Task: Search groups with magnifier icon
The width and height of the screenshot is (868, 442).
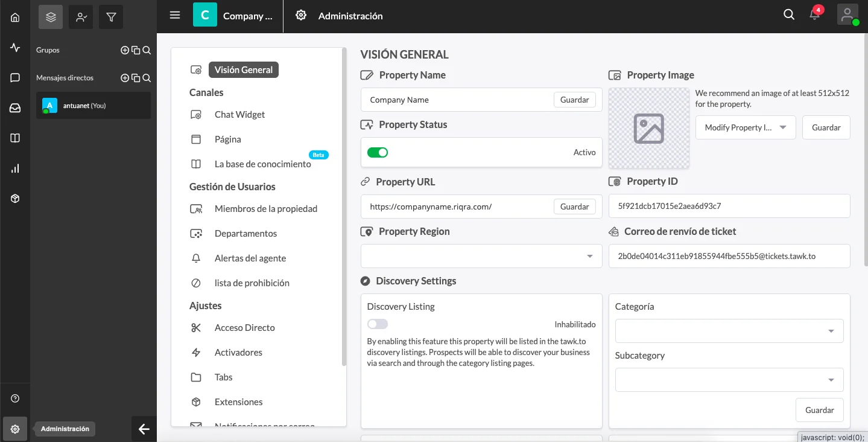Action: tap(147, 50)
